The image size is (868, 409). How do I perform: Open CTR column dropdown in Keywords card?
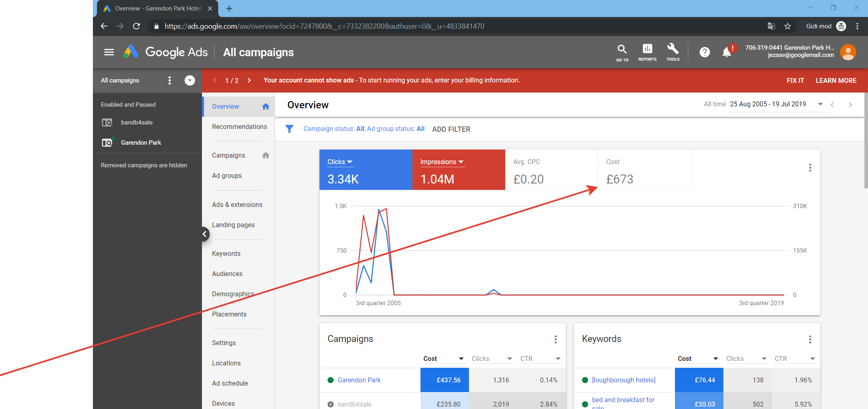coord(795,359)
